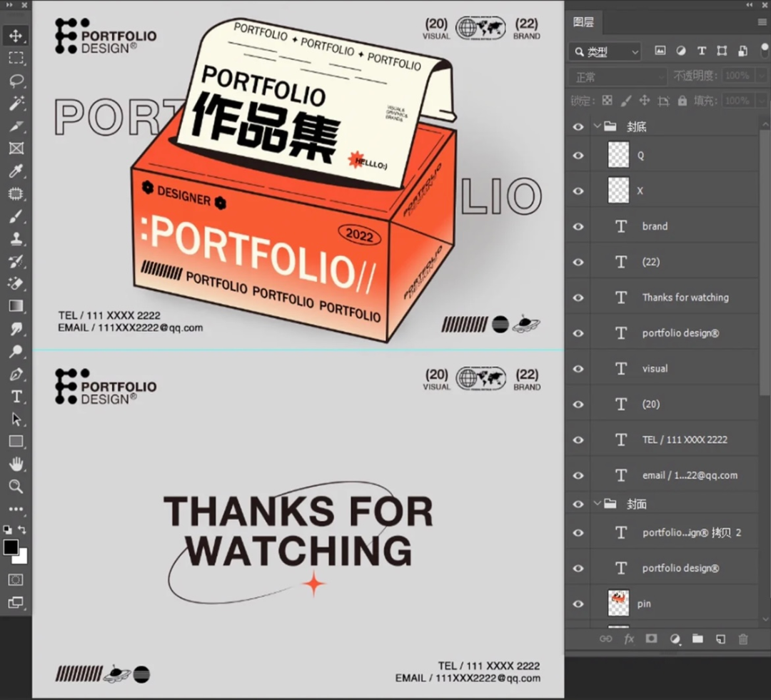
Task: Select the TEL / 111 XXXX 2222 layer
Action: (684, 440)
